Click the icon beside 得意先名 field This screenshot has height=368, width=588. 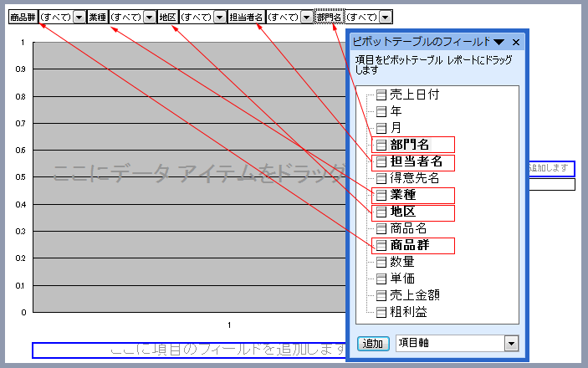pyautogui.click(x=381, y=178)
